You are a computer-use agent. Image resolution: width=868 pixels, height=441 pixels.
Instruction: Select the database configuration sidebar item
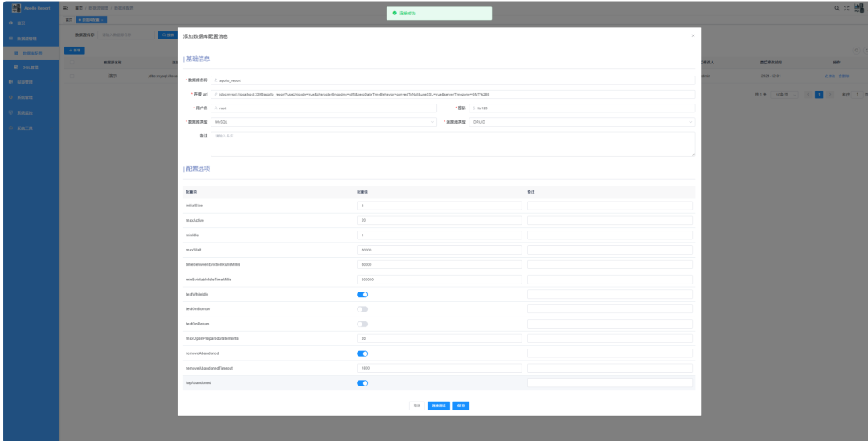coord(31,54)
